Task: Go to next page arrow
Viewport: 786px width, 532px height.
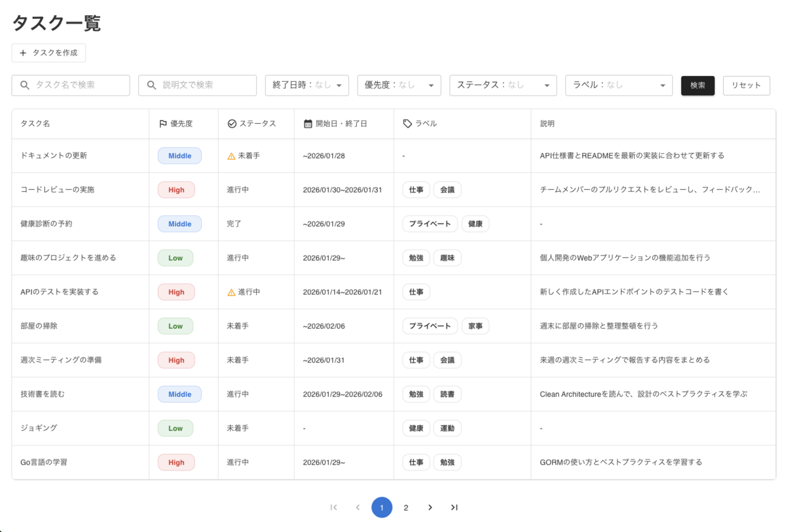Action: 430,507
